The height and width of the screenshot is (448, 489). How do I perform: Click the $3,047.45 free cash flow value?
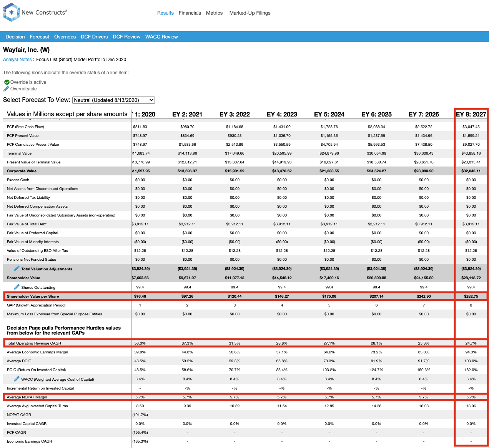pyautogui.click(x=471, y=127)
